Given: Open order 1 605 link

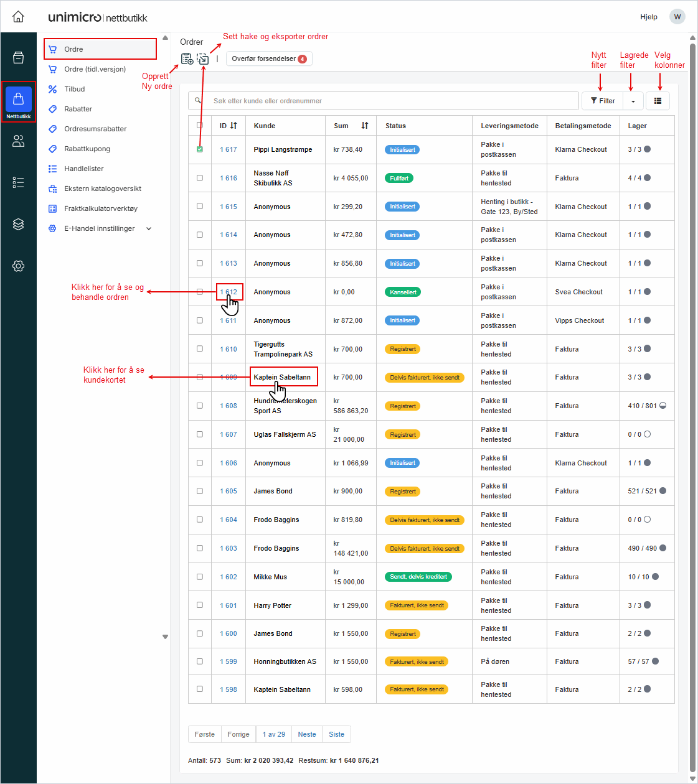Looking at the screenshot, I should coord(229,492).
